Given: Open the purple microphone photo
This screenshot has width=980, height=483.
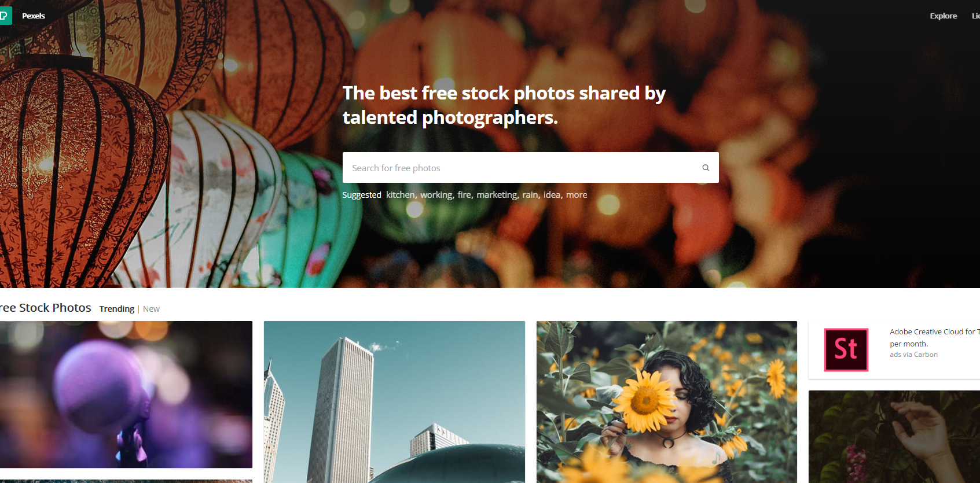Looking at the screenshot, I should 126,394.
